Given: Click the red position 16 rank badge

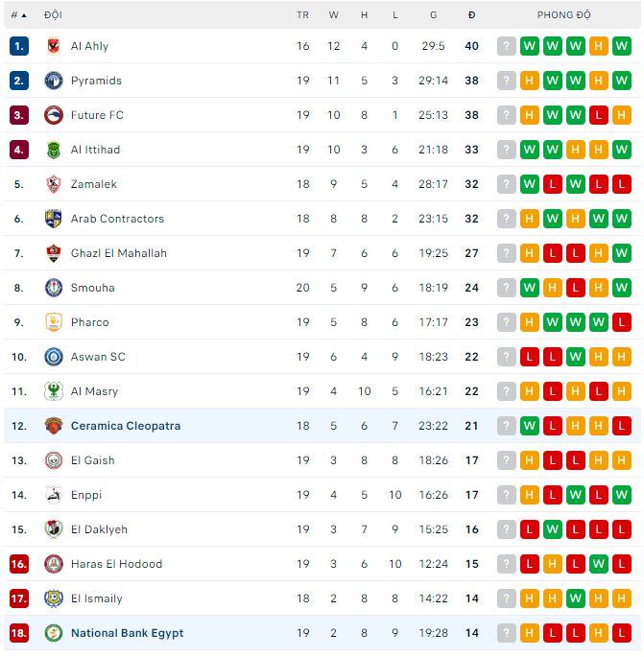Looking at the screenshot, I should tap(19, 564).
